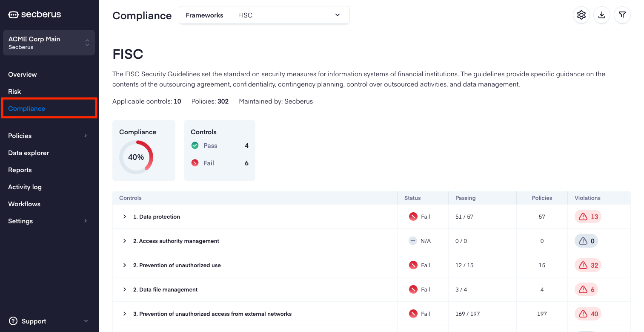Click Policies: 302 text
The height and width of the screenshot is (332, 644).
point(210,101)
